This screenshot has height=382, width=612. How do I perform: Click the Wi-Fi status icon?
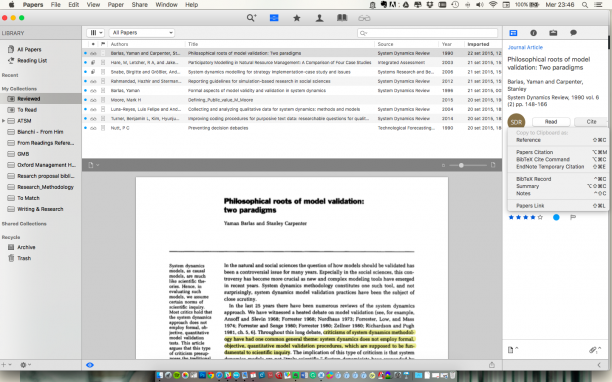click(493, 5)
